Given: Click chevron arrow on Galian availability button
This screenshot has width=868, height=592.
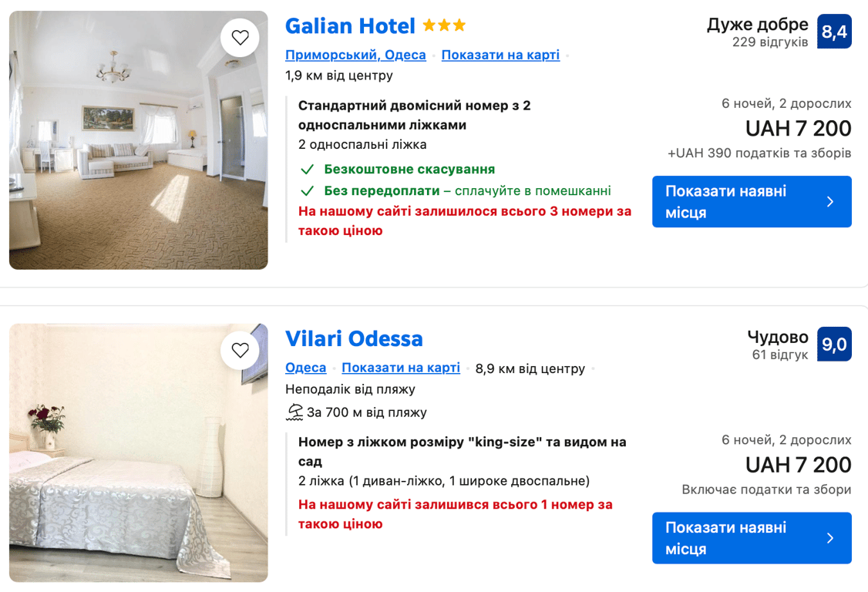Looking at the screenshot, I should pos(830,202).
